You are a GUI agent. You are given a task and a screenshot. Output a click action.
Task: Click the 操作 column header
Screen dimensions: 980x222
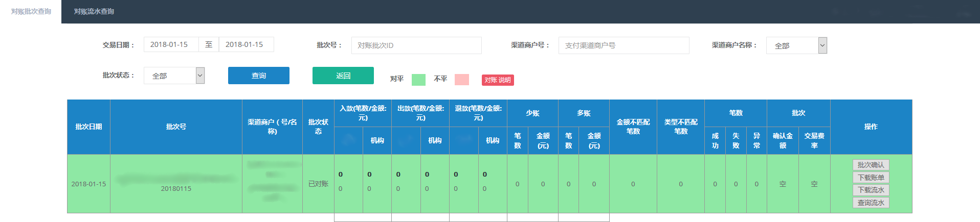pyautogui.click(x=871, y=127)
